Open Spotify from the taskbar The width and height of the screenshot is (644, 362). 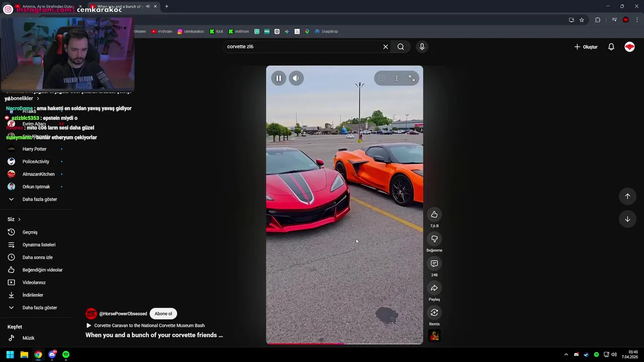66,354
